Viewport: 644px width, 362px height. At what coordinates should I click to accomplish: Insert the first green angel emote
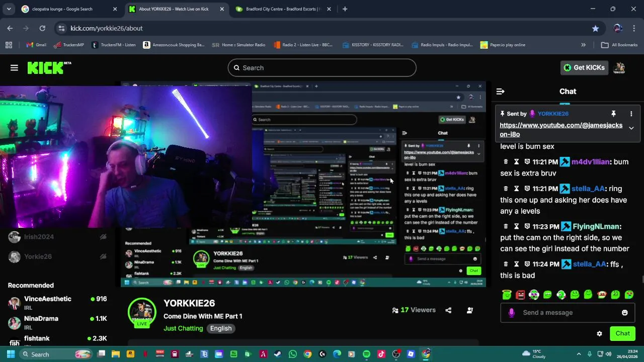point(507,295)
